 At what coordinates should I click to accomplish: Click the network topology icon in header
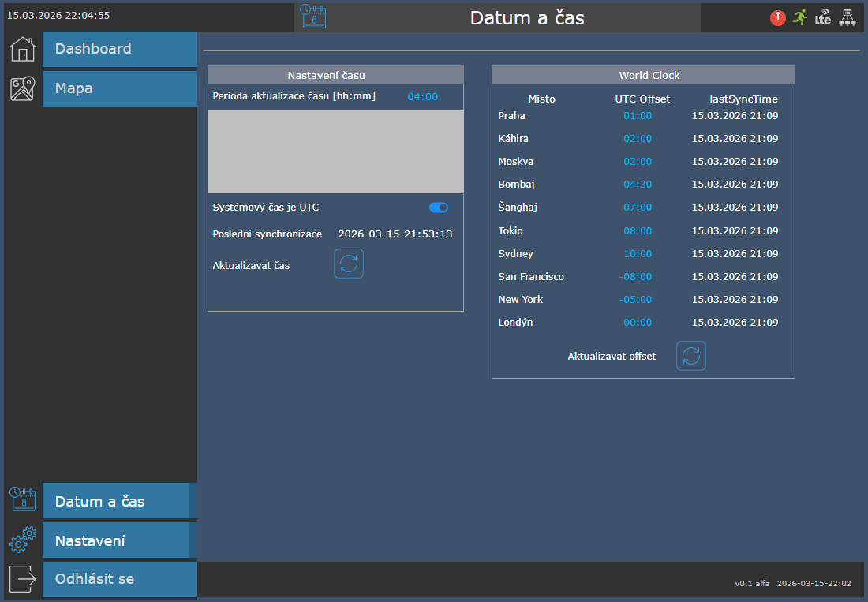847,17
